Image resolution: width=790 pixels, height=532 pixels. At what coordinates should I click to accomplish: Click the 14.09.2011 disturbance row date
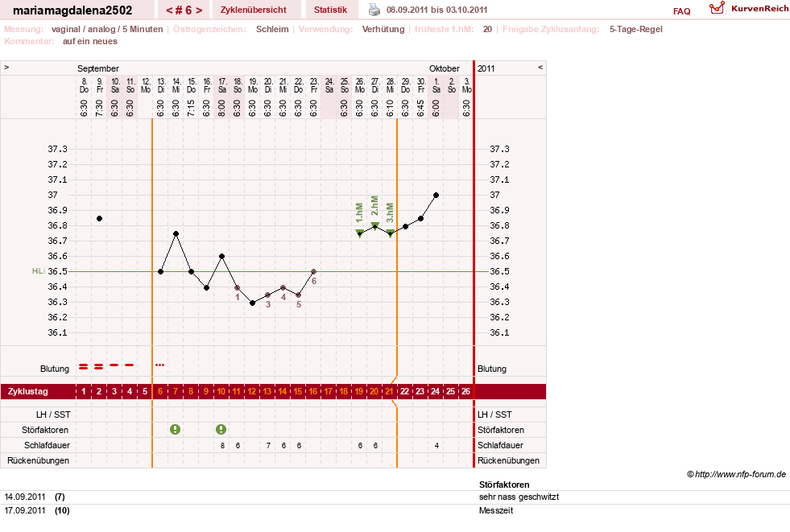click(25, 497)
